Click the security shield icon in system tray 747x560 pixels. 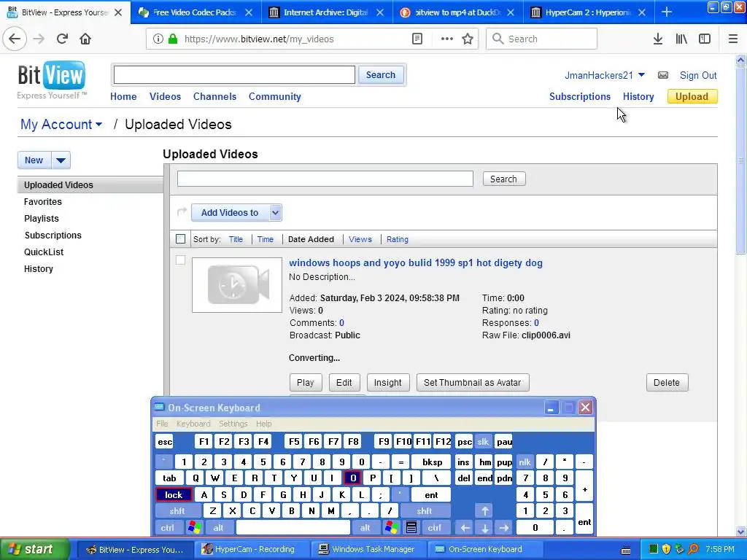point(667,549)
